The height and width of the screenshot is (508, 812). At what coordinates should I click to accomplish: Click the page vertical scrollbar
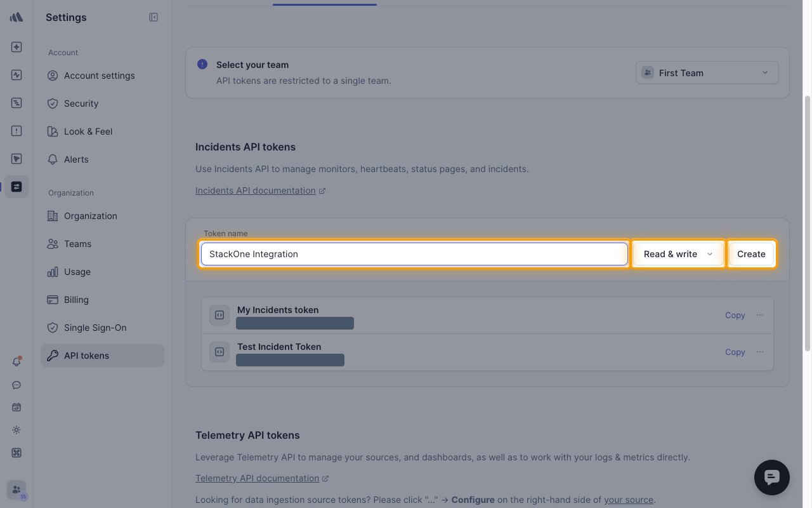click(808, 222)
